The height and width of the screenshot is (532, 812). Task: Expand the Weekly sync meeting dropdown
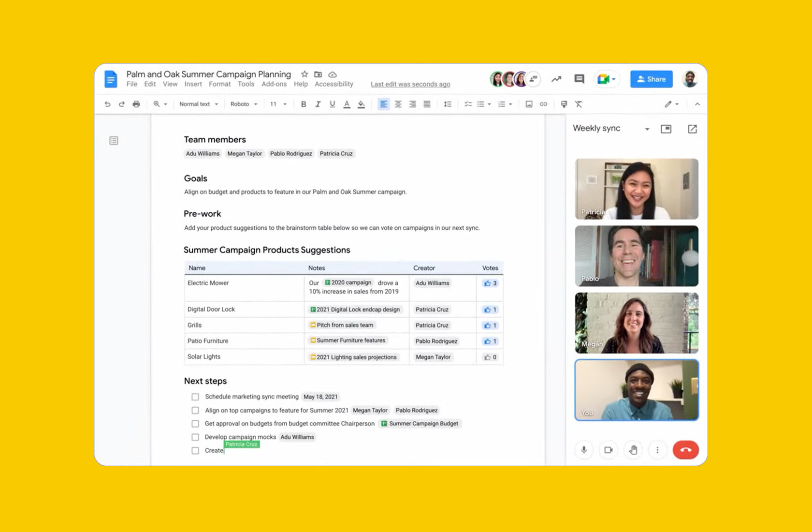[x=647, y=129]
